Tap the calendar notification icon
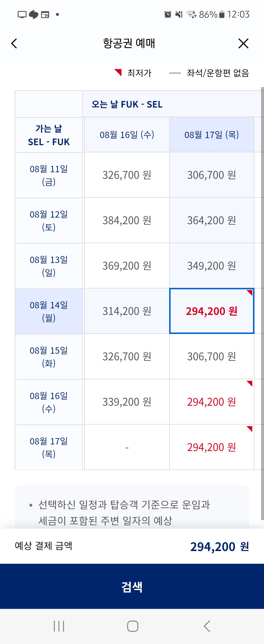Viewport: 264px width, 644px height. pyautogui.click(x=45, y=14)
